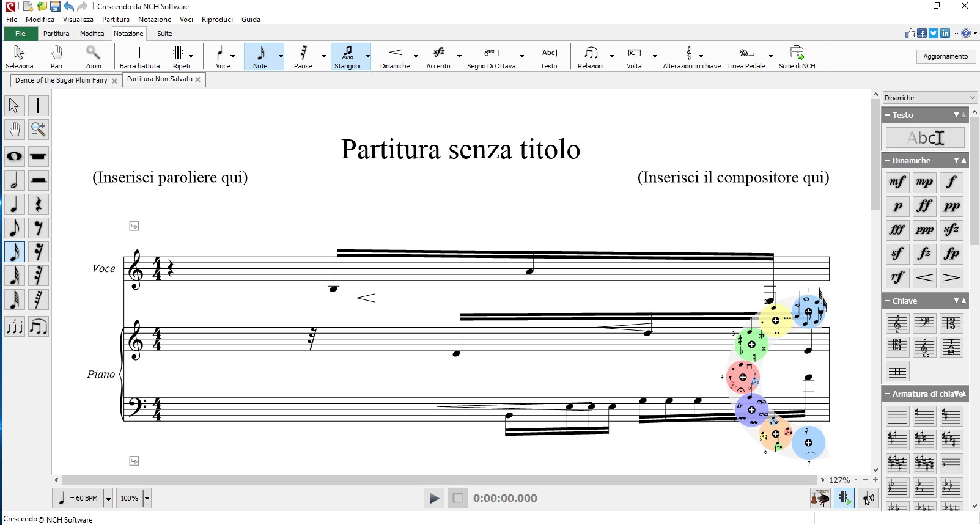The width and height of the screenshot is (980, 525).
Task: Close the Partitura Non Salvata tab
Action: (198, 79)
